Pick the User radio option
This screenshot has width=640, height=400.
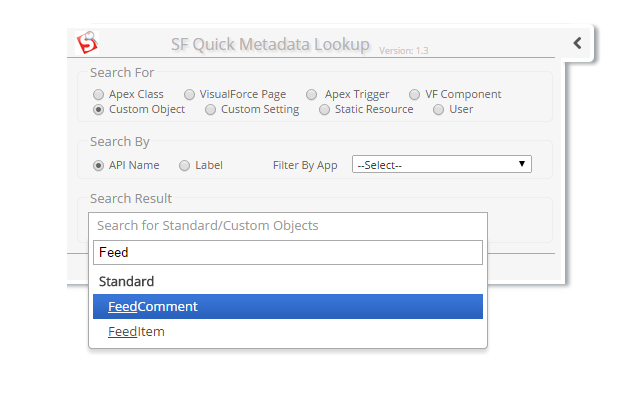point(439,110)
